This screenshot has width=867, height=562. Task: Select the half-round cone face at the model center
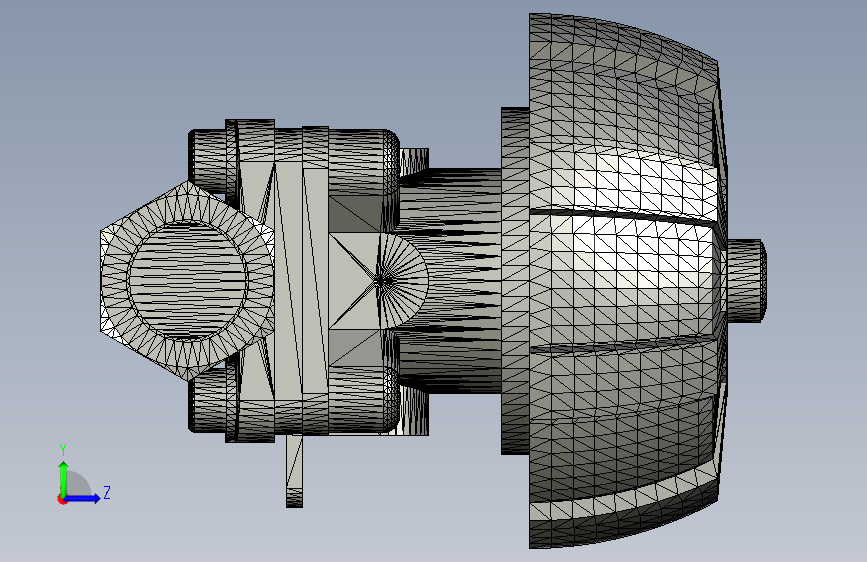[403, 281]
